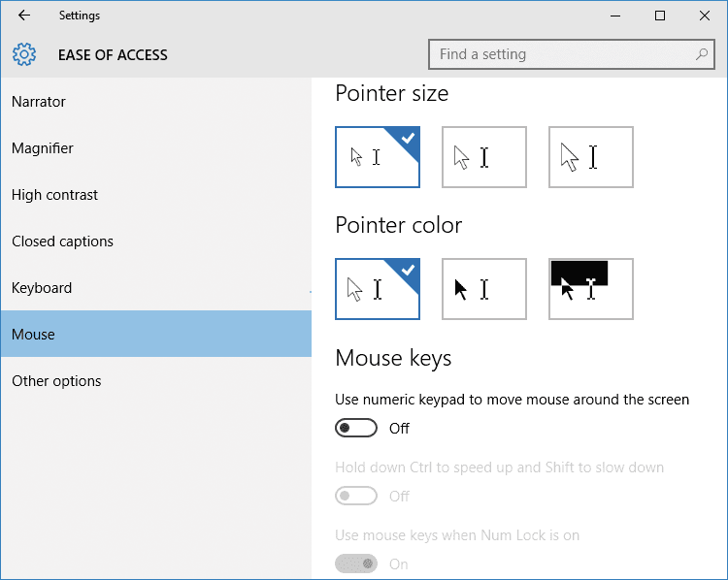Toggle Ctrl and Shift speed switch
The height and width of the screenshot is (580, 728).
click(x=356, y=496)
